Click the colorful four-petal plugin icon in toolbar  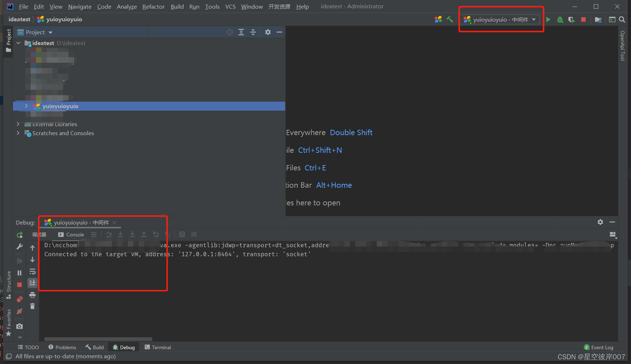[x=438, y=19]
